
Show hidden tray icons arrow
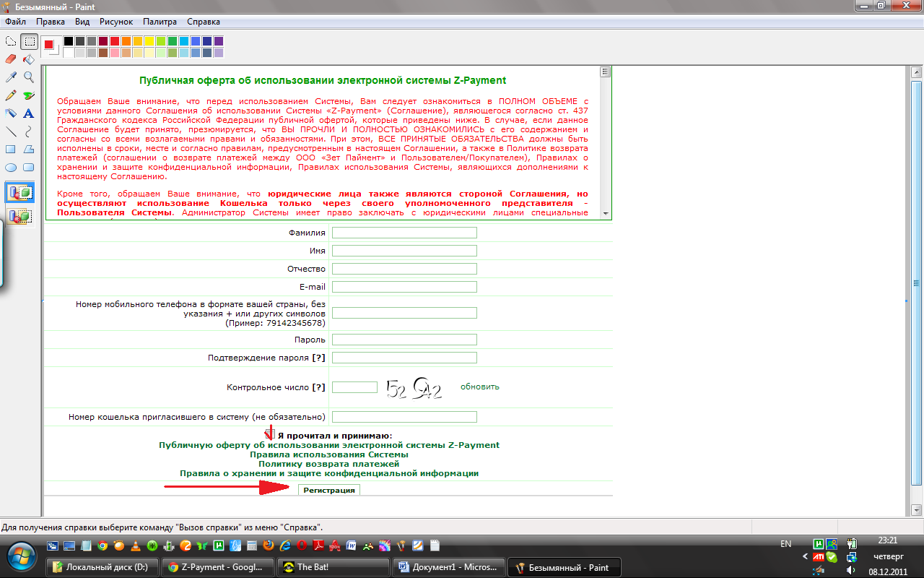tap(805, 557)
